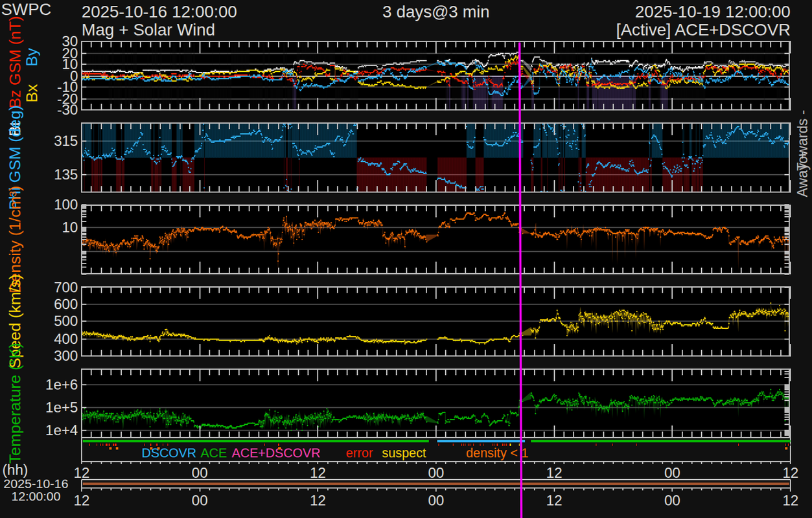
Task: Click the -30 tick on magnetic field axis
Action: (66, 109)
